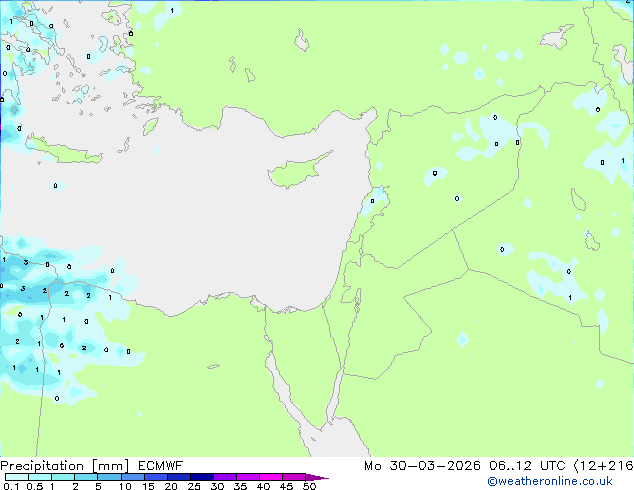Pick the 35–40 mm legend swatch

pos(247,477)
